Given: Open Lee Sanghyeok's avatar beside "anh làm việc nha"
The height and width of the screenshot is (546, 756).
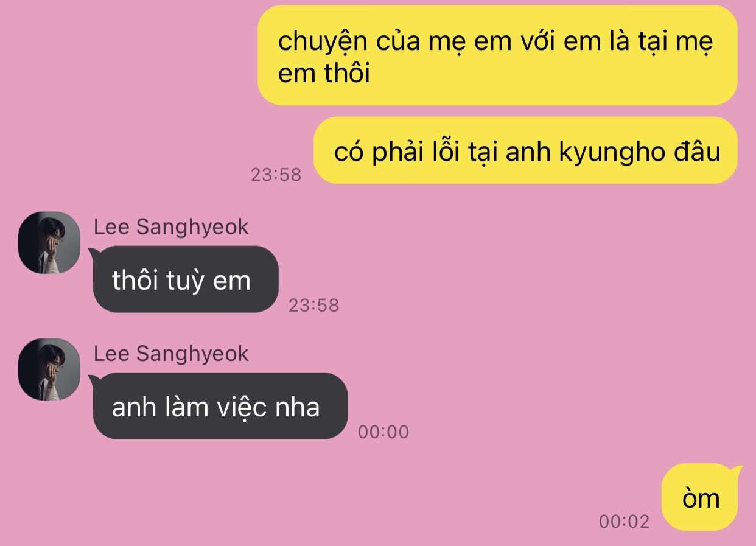Looking at the screenshot, I should [49, 369].
